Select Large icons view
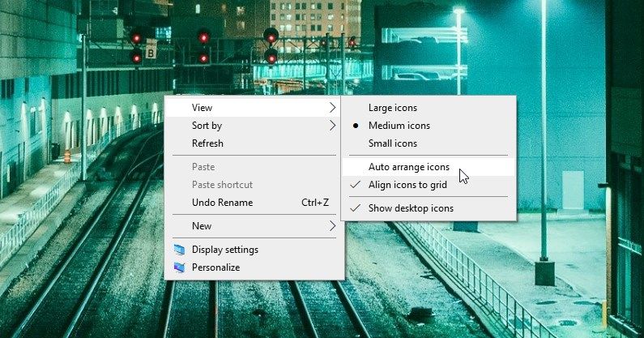The height and width of the screenshot is (338, 644). coord(429,108)
